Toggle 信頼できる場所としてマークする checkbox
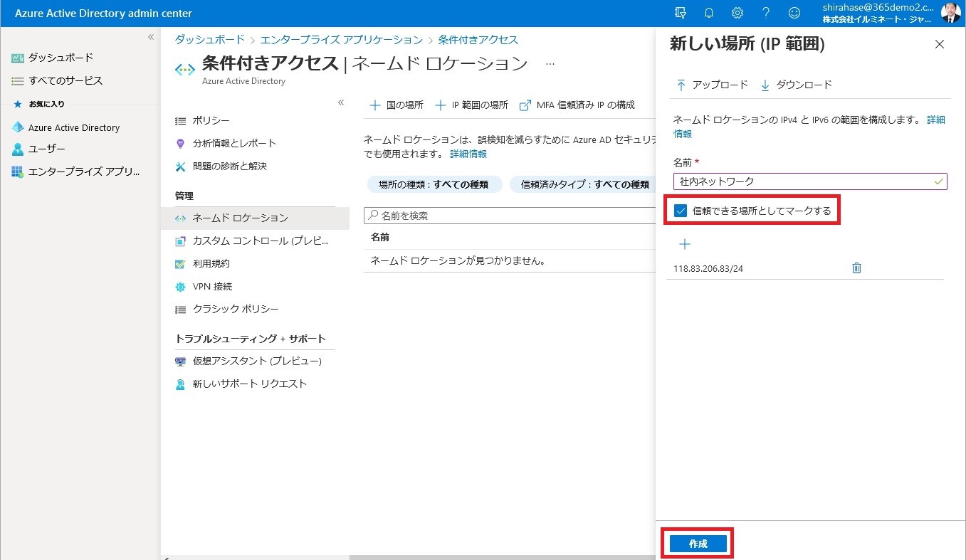This screenshot has height=560, width=966. point(681,211)
